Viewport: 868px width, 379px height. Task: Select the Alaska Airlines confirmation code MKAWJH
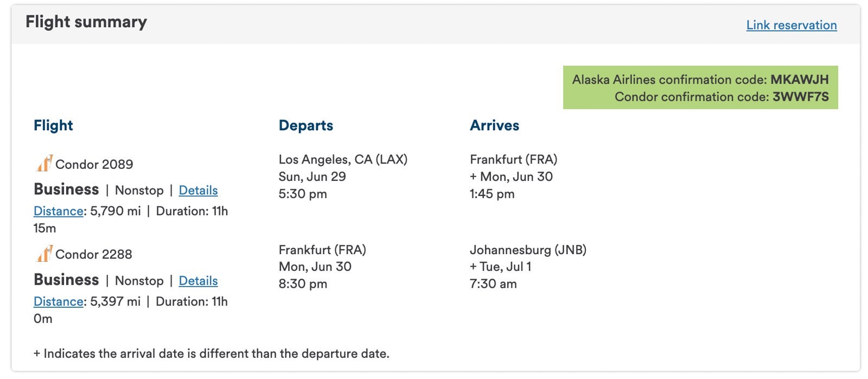click(800, 79)
